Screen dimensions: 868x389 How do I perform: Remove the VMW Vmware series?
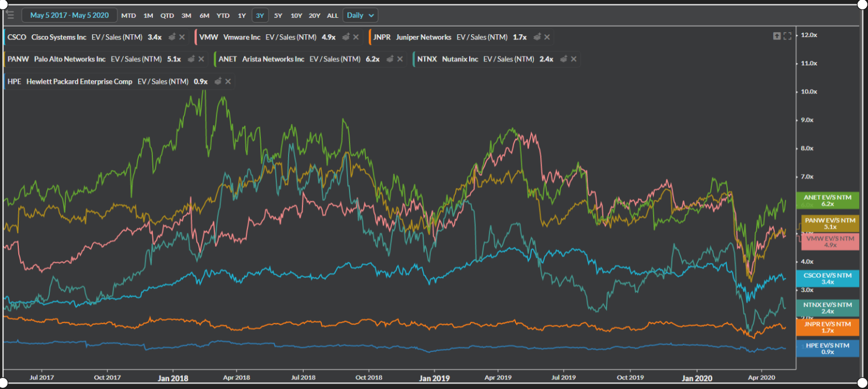point(357,37)
